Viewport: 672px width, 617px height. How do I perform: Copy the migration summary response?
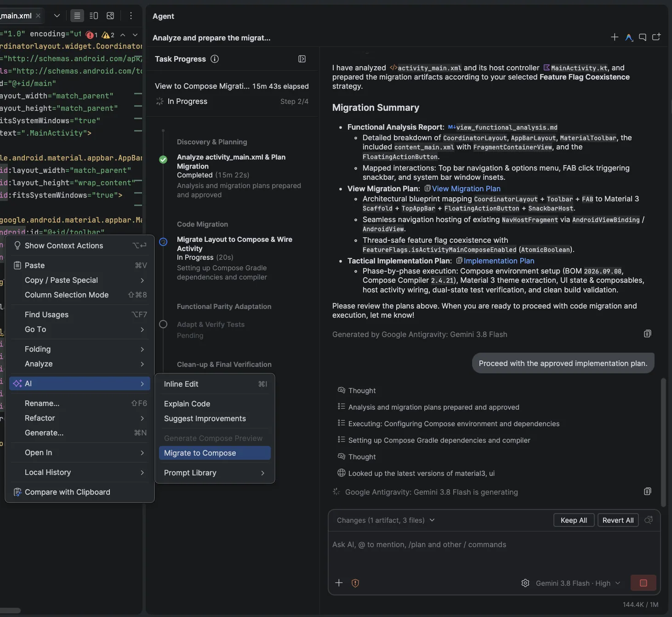pyautogui.click(x=647, y=334)
